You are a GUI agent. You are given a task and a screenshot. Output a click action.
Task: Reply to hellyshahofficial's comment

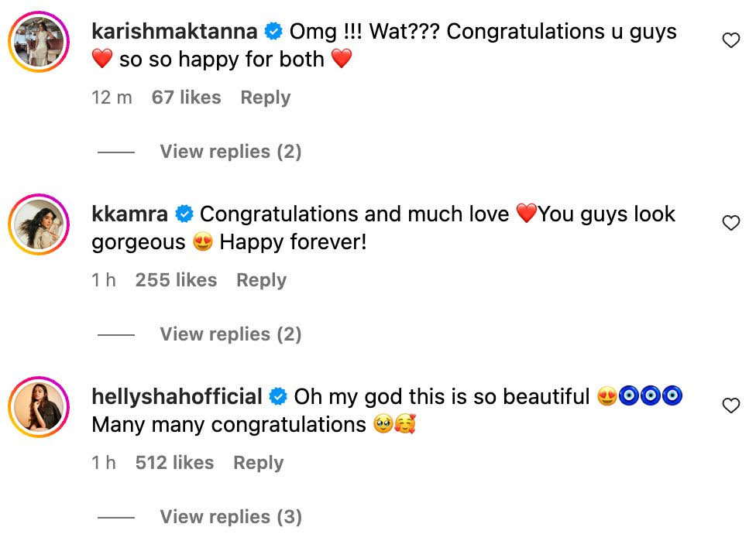click(x=258, y=463)
